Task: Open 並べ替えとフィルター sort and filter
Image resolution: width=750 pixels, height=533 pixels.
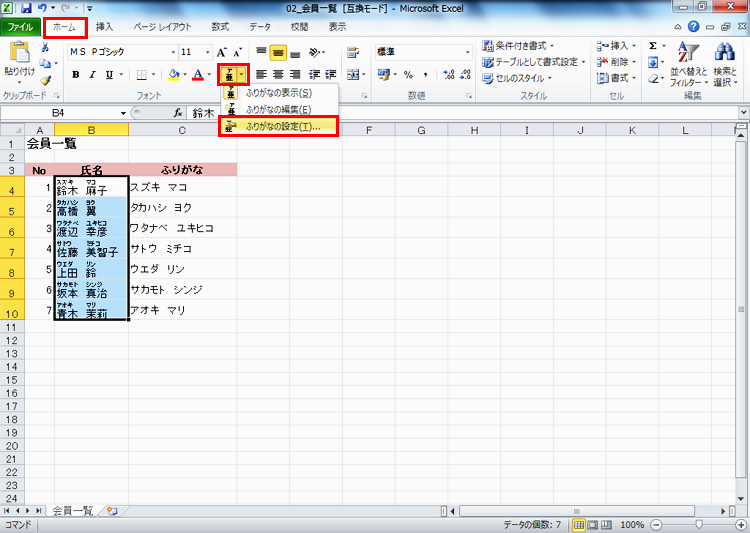Action: [688, 64]
